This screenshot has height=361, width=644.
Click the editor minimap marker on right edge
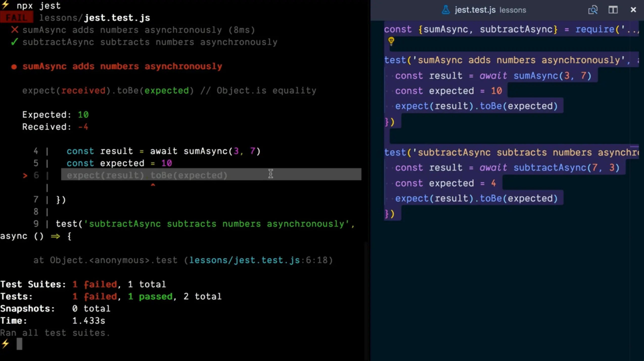[x=634, y=146]
